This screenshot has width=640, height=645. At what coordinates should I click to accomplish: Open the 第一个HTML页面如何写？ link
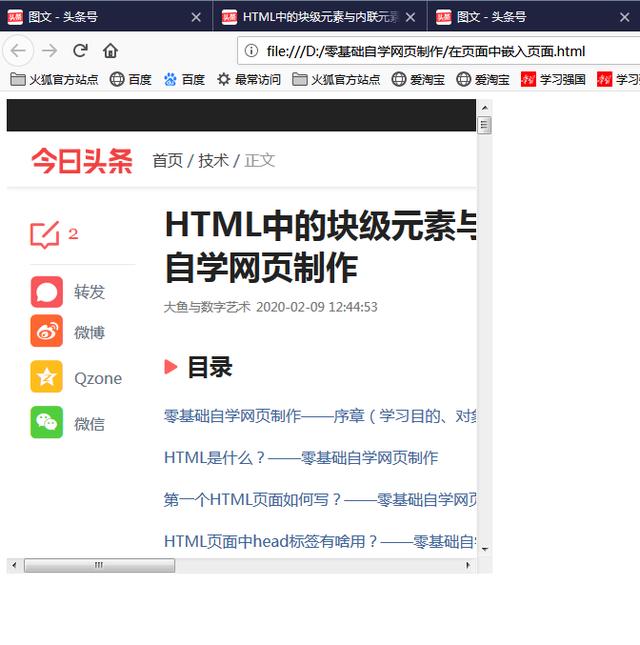coord(320,500)
